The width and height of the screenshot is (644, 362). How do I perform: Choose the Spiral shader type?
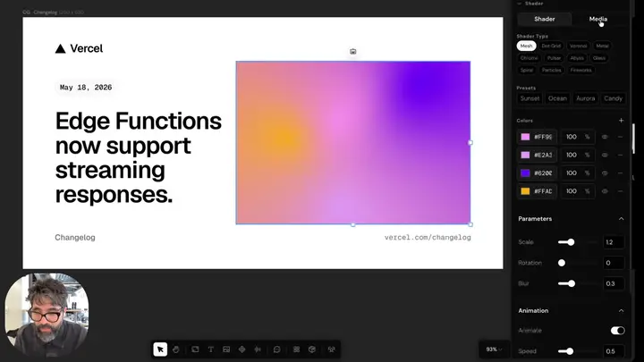(x=527, y=71)
